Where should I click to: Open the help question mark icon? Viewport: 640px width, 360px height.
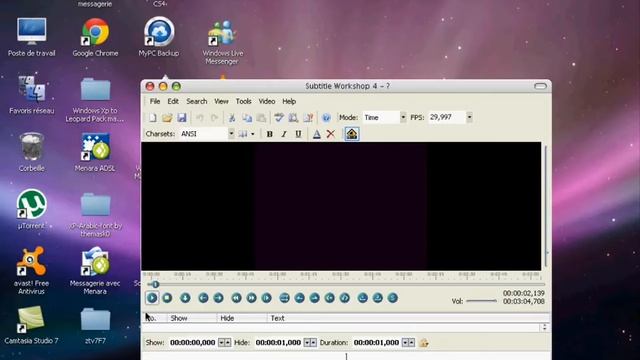coord(326,118)
